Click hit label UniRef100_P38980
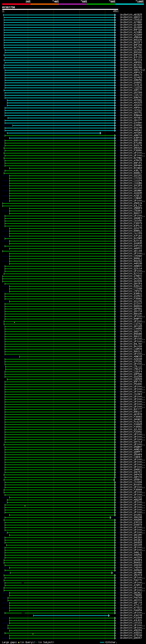The image size is (146, 644). pos(131,151)
